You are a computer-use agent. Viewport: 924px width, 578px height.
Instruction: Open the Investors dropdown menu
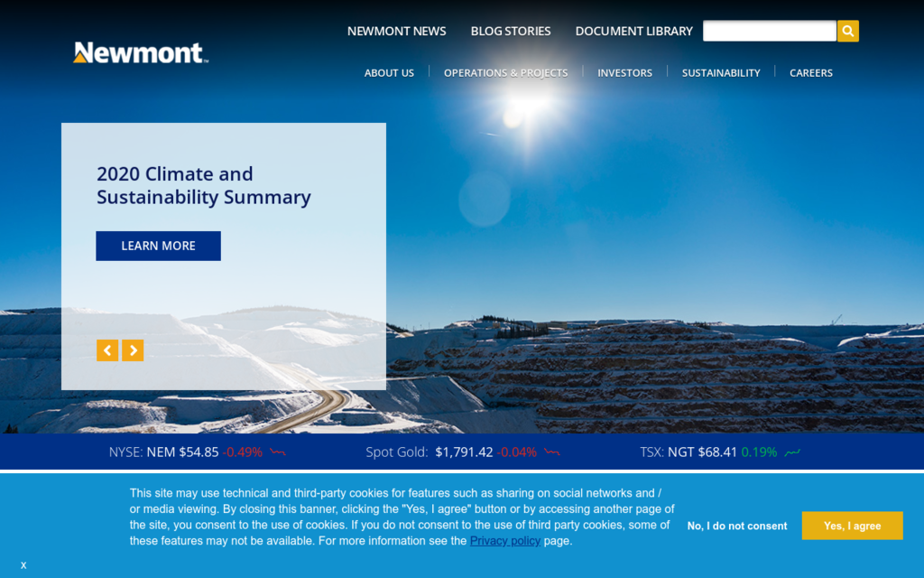(x=624, y=72)
